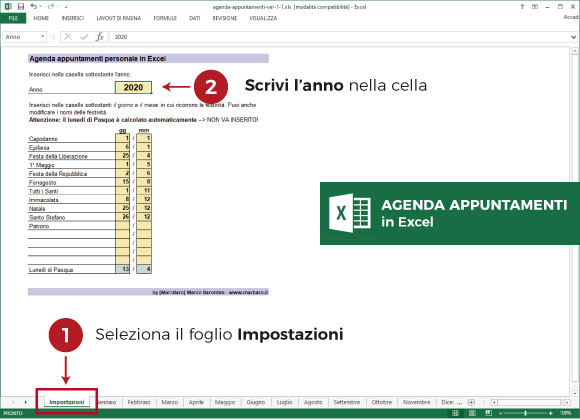
Task: Click the ribbon display options icon
Action: click(x=535, y=7)
